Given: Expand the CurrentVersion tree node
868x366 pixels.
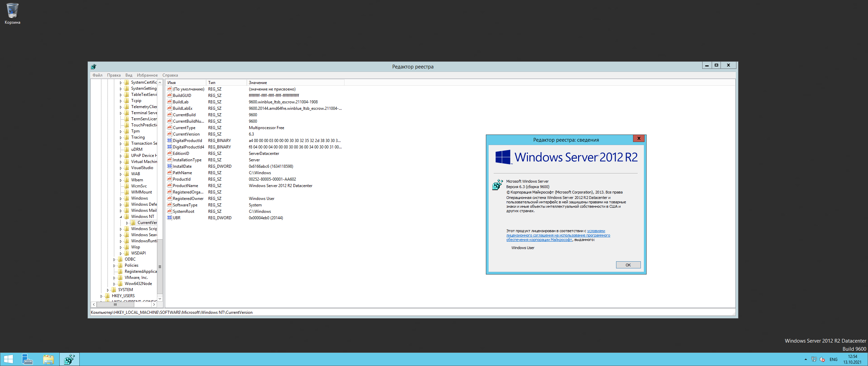Looking at the screenshot, I should [127, 223].
